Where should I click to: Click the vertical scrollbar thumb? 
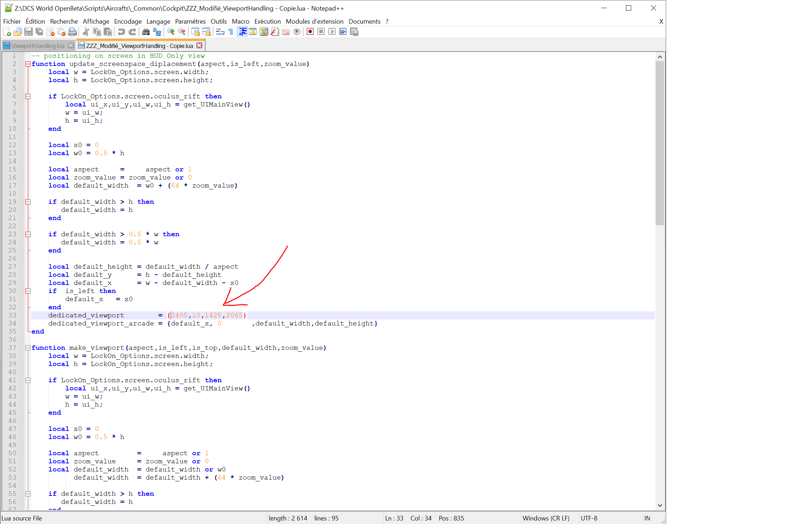(660, 143)
